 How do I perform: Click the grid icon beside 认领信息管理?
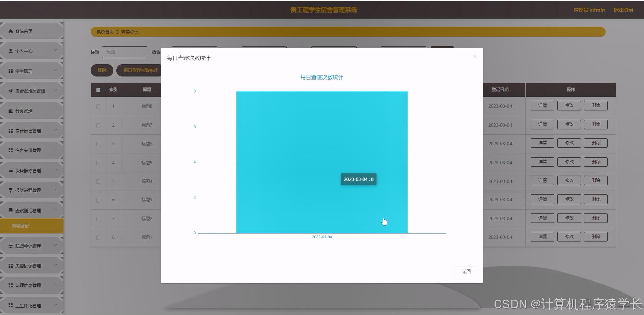pyautogui.click(x=11, y=285)
